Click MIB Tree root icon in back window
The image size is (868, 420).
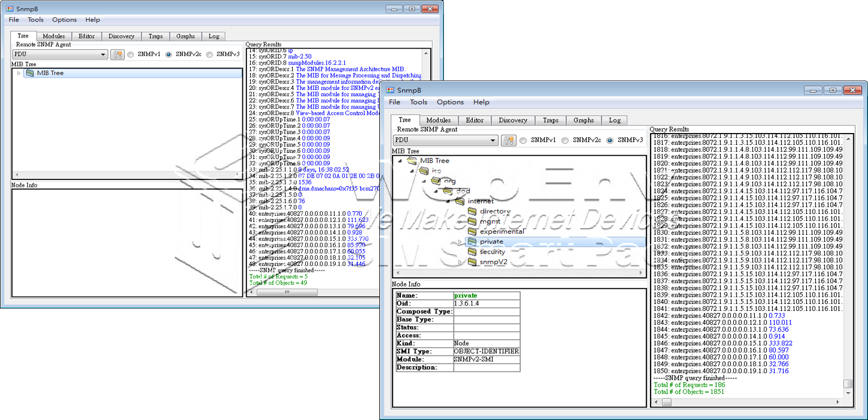tap(30, 73)
